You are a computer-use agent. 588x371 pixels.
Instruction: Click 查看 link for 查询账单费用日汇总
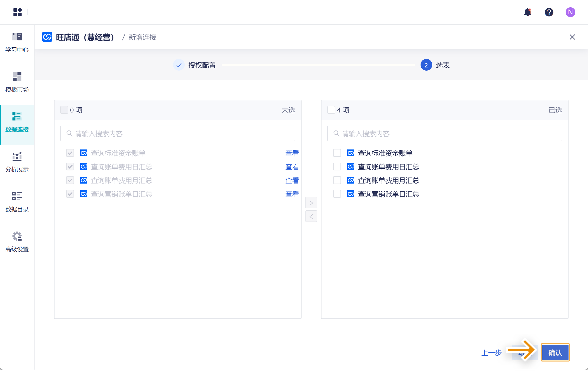coord(292,167)
